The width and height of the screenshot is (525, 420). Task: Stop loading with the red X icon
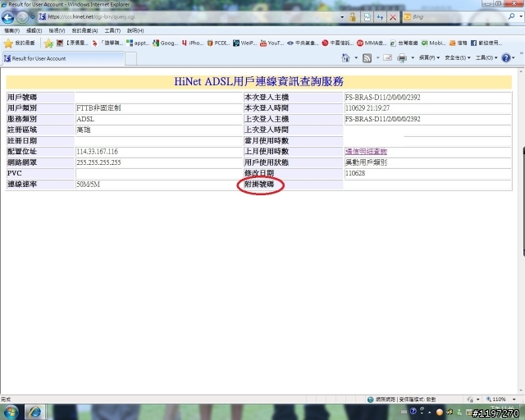pos(393,17)
